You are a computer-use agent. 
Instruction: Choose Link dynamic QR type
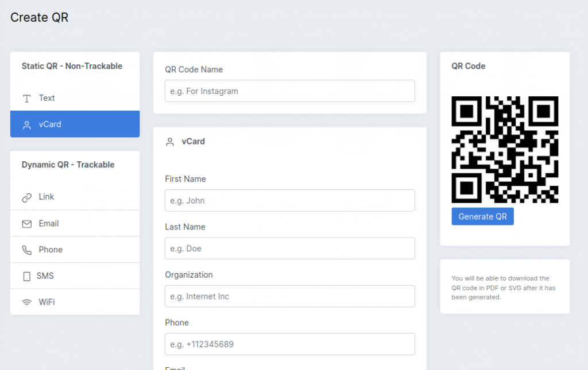coord(75,197)
